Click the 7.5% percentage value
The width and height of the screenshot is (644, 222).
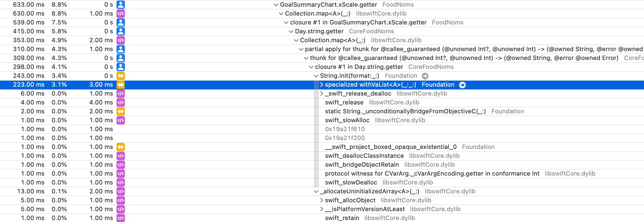tap(59, 23)
